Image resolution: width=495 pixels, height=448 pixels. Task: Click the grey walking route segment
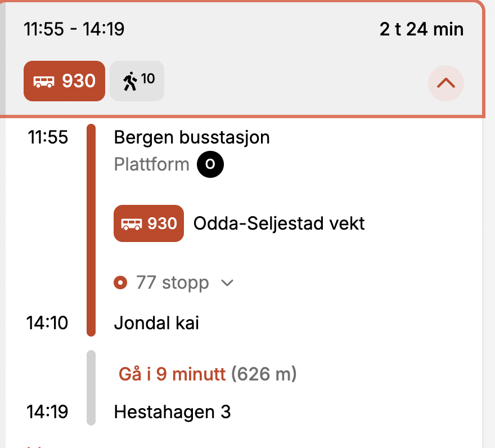coord(91,387)
